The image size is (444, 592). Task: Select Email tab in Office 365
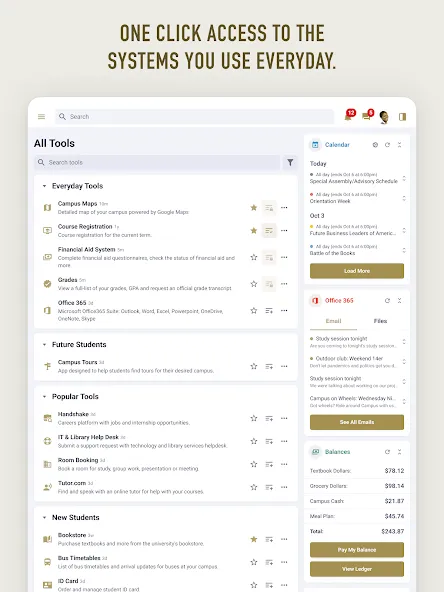(333, 321)
